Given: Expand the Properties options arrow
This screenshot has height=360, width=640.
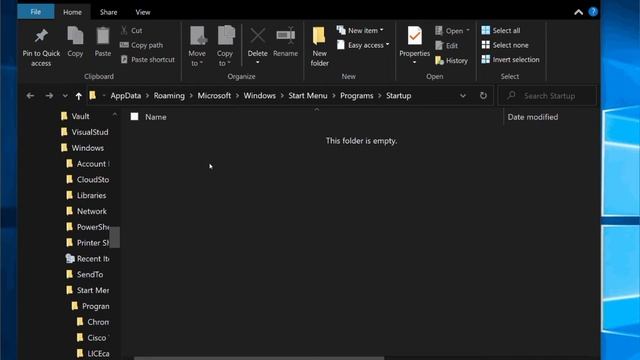Looking at the screenshot, I should point(414,62).
